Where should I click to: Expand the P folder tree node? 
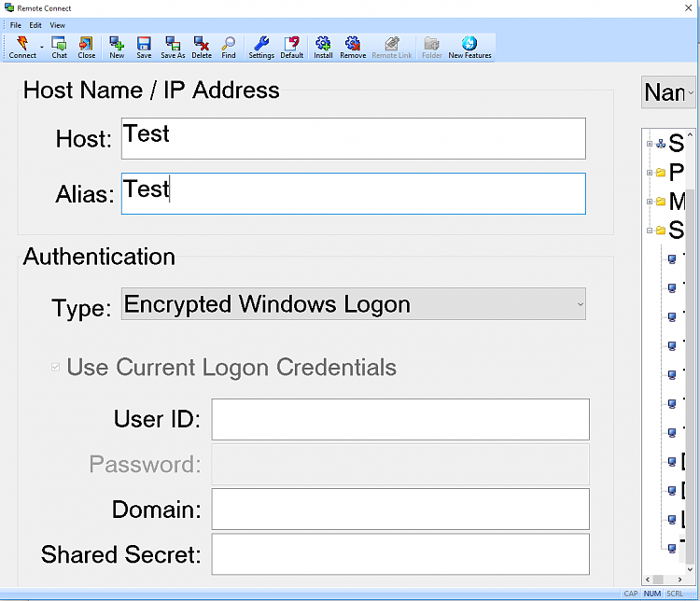[650, 173]
